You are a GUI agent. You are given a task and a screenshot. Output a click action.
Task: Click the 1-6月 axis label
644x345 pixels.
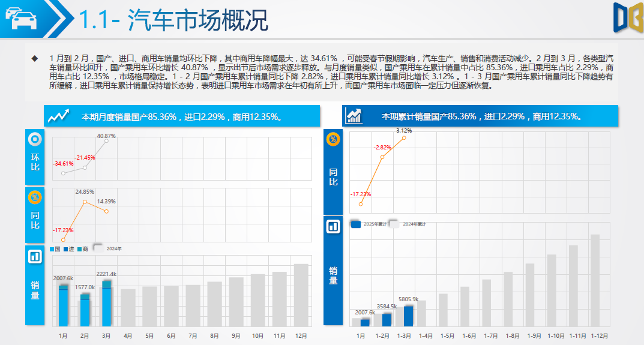click(469, 336)
